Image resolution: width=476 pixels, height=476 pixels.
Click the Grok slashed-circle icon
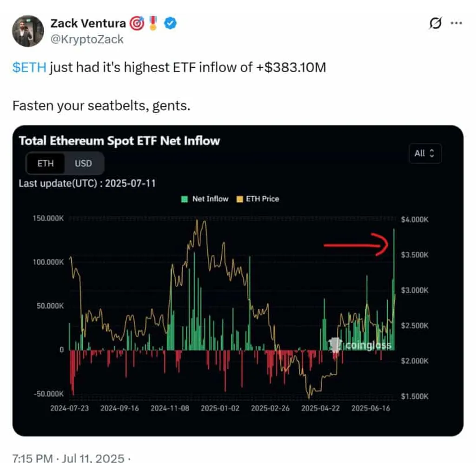coord(435,23)
